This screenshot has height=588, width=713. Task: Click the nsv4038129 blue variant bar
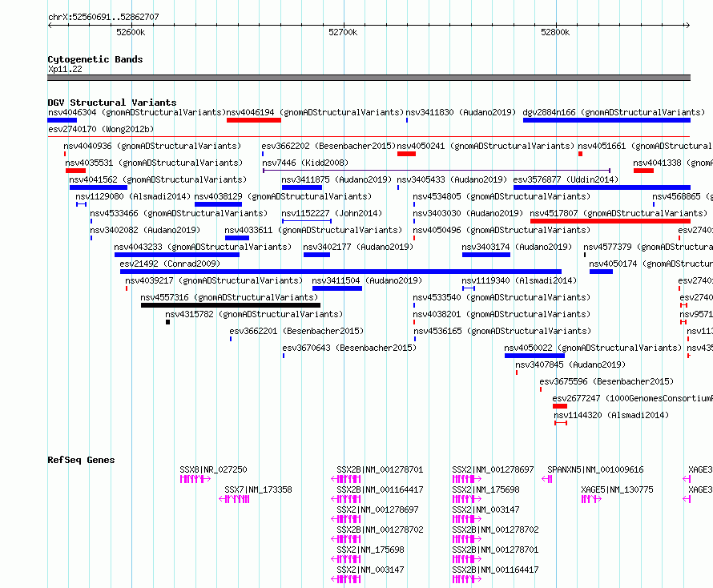(x=218, y=204)
